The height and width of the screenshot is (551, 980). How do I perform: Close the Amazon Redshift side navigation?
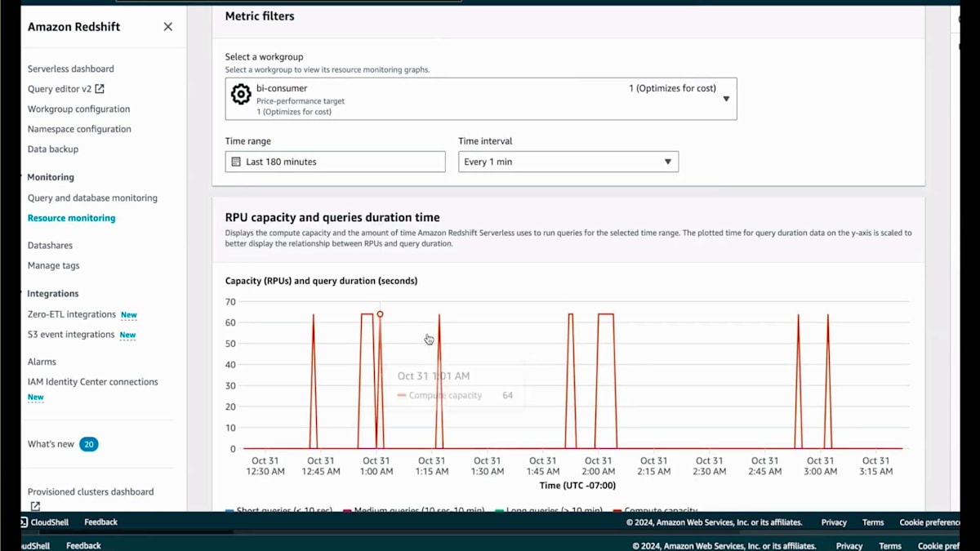click(x=168, y=27)
